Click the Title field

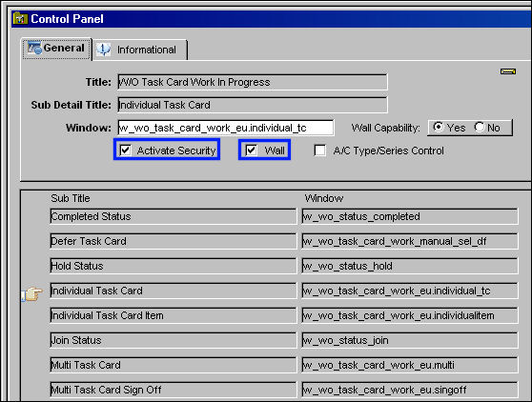253,82
